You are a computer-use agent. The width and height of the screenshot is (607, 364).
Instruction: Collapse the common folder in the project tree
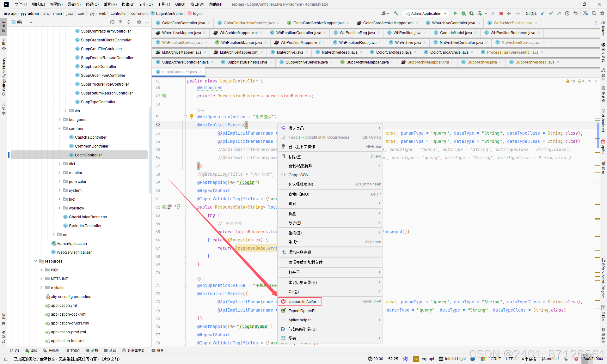(x=59, y=128)
